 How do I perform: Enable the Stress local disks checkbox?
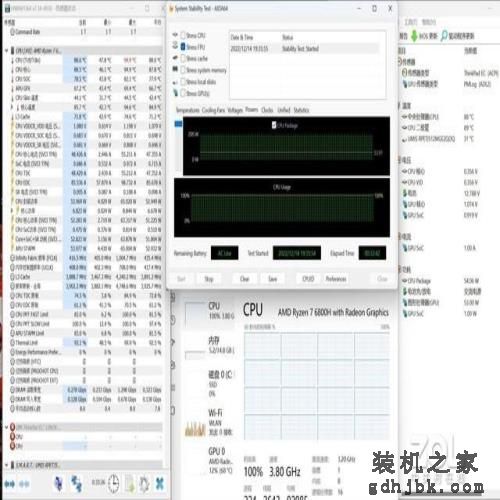(183, 82)
